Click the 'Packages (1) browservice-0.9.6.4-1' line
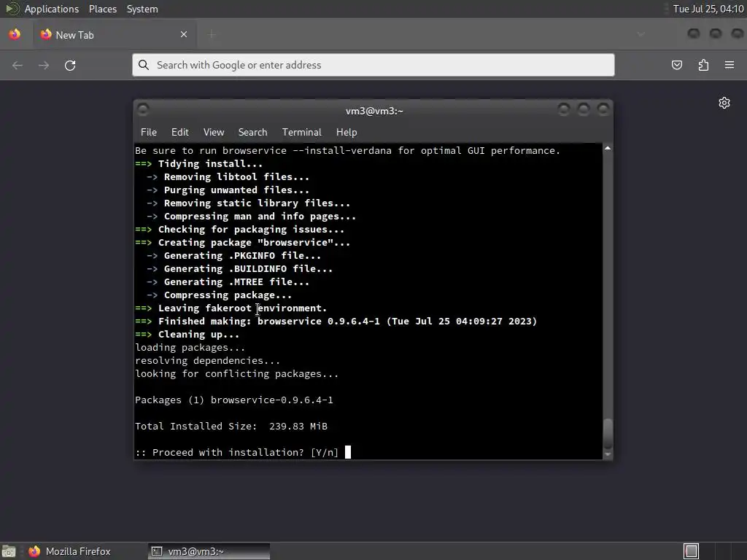The image size is (747, 560). 234,400
